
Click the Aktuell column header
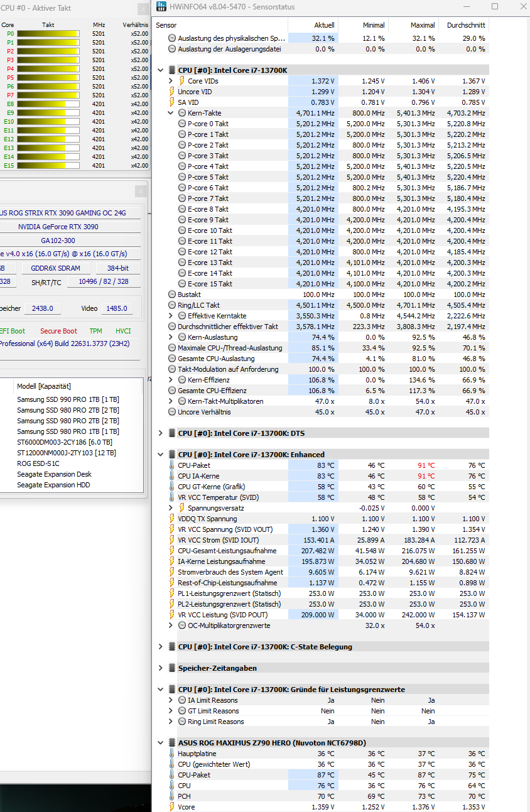(x=313, y=25)
